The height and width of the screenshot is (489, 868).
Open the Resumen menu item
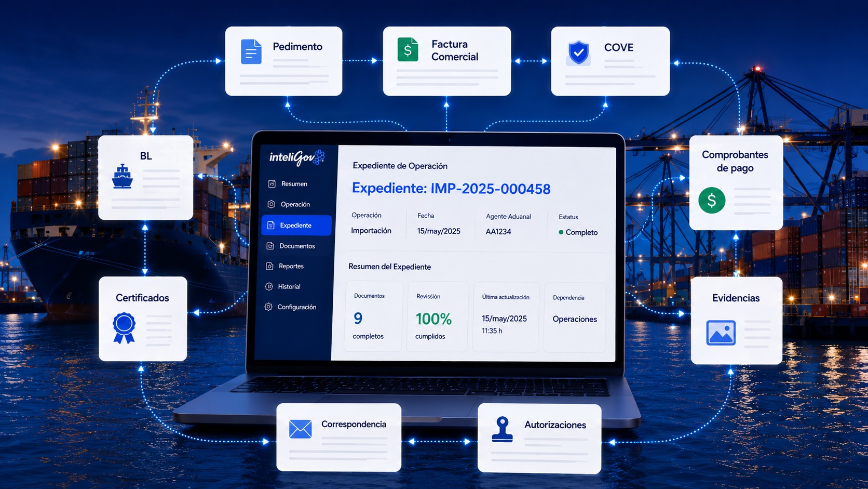296,184
